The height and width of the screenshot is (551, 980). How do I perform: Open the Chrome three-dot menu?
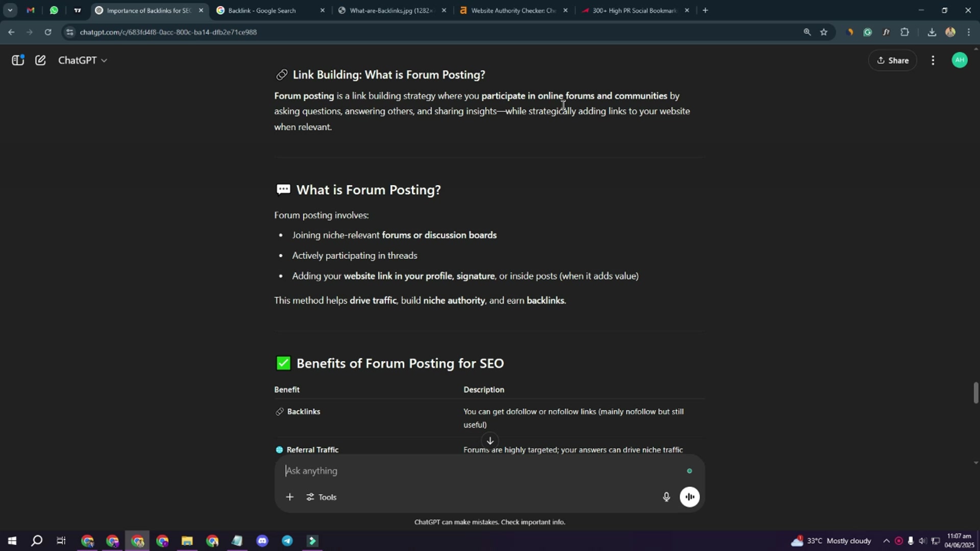[969, 32]
